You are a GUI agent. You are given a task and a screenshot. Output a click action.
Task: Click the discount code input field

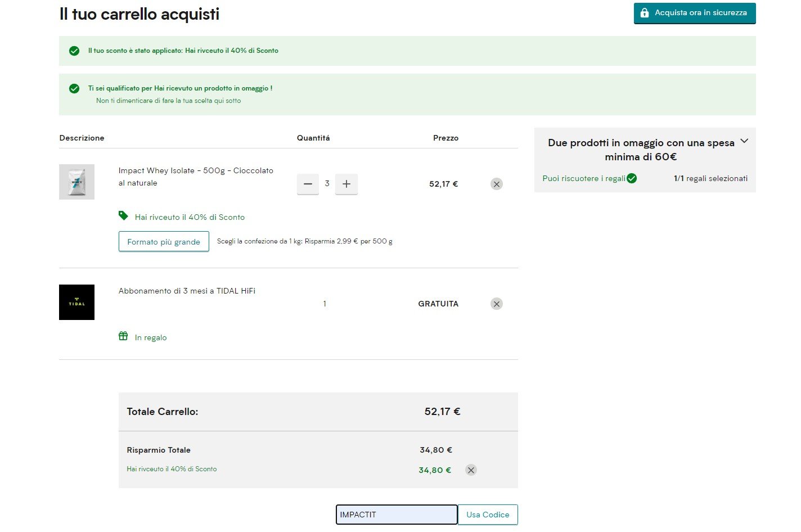click(x=396, y=515)
